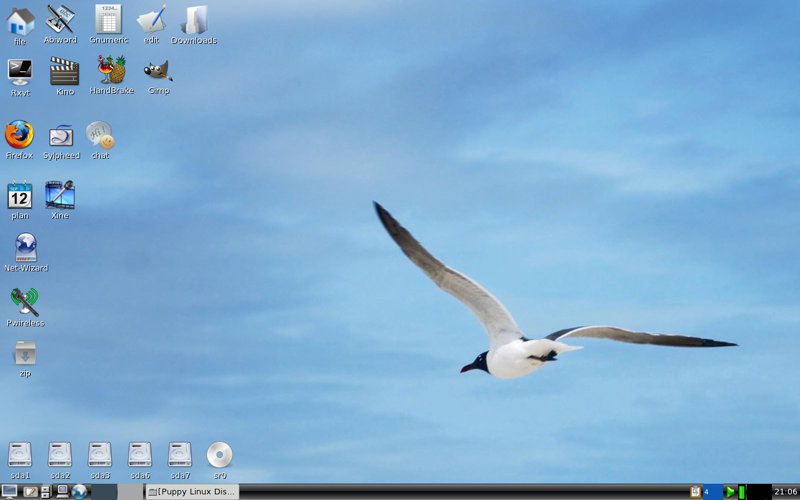The image size is (800, 500).
Task: Open the Abiword word processor icon
Action: 60,19
